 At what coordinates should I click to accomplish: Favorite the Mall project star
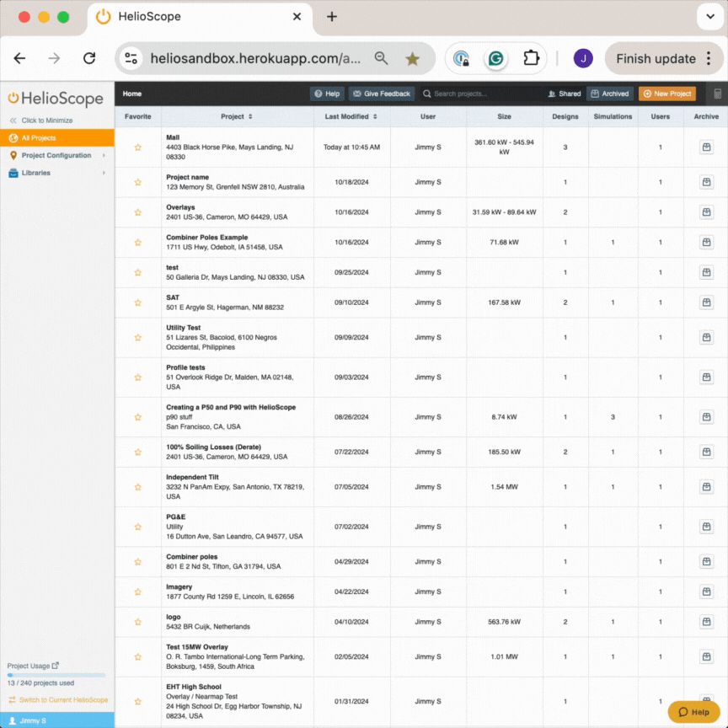(x=138, y=147)
